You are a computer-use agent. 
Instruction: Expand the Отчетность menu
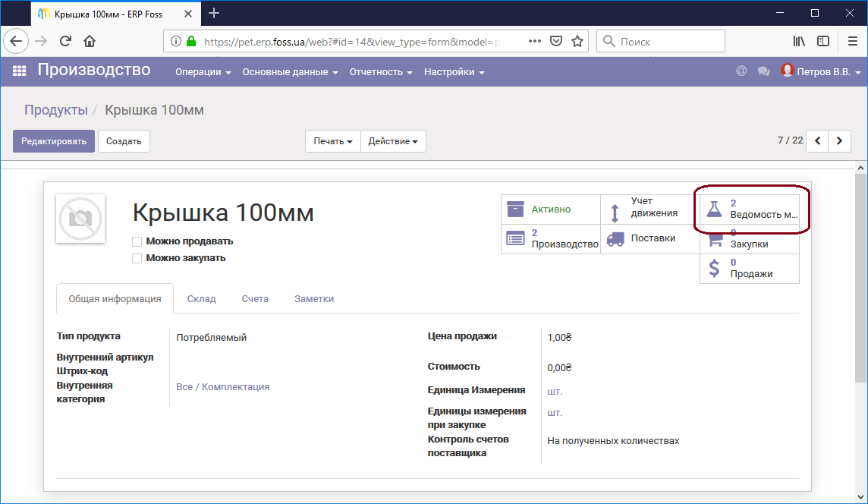[381, 72]
